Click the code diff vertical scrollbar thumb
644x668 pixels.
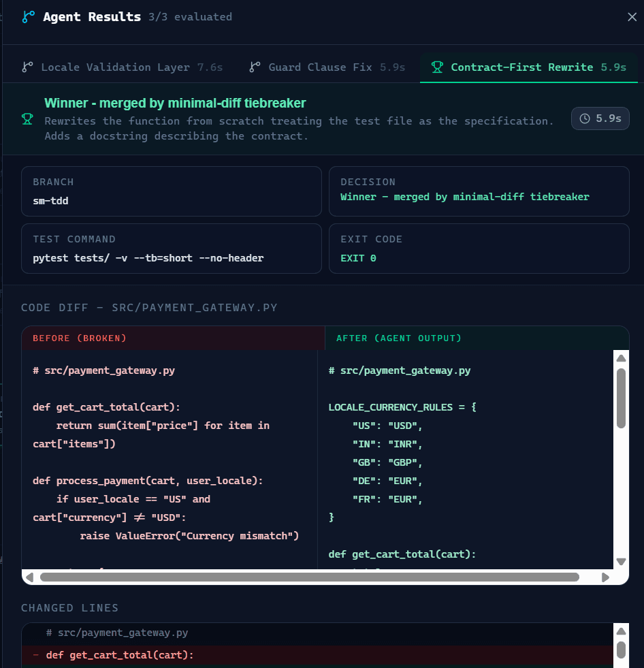(621, 398)
